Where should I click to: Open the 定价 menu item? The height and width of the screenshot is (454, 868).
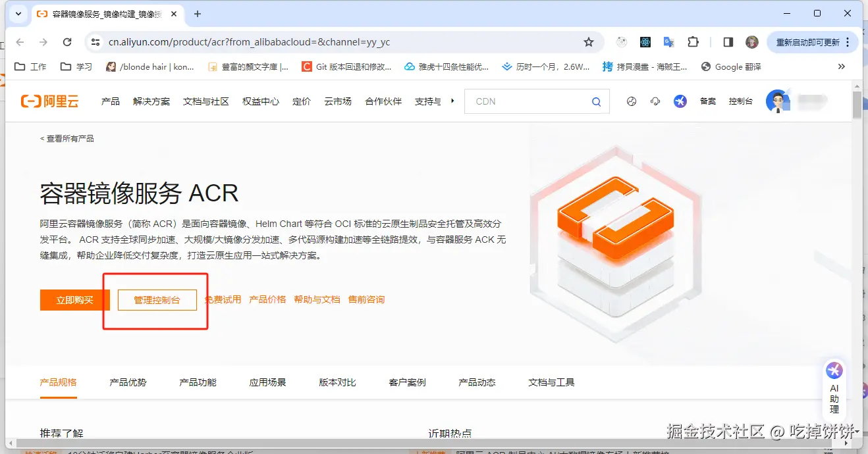tap(302, 101)
